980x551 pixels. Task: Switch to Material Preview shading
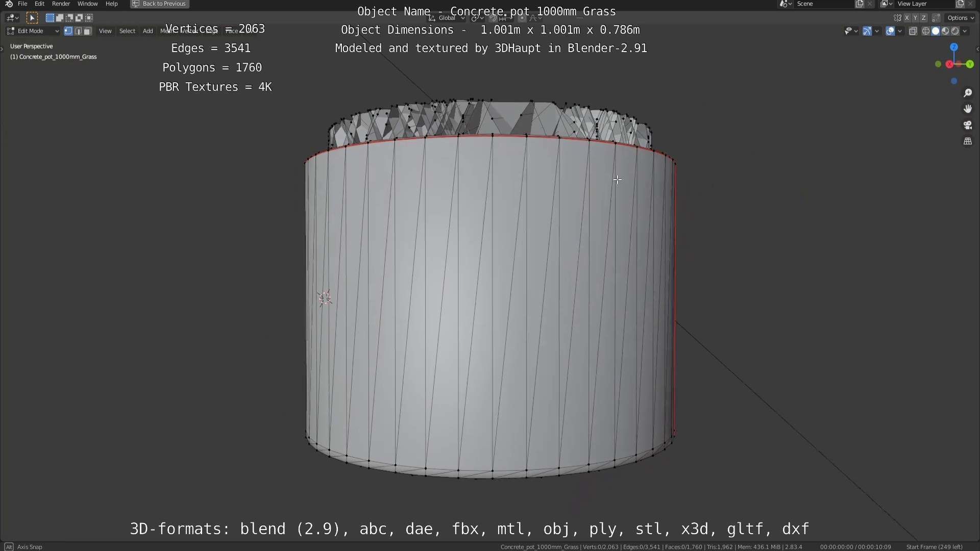pos(945,31)
